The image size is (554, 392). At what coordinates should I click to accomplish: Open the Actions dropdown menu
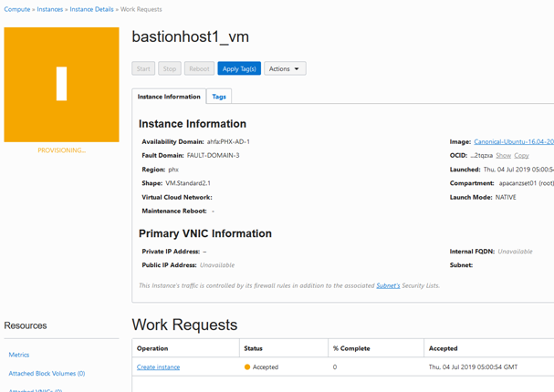(x=285, y=68)
